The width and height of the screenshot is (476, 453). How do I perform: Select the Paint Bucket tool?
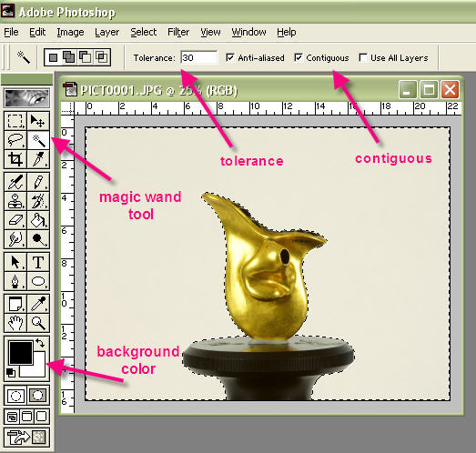pos(38,219)
